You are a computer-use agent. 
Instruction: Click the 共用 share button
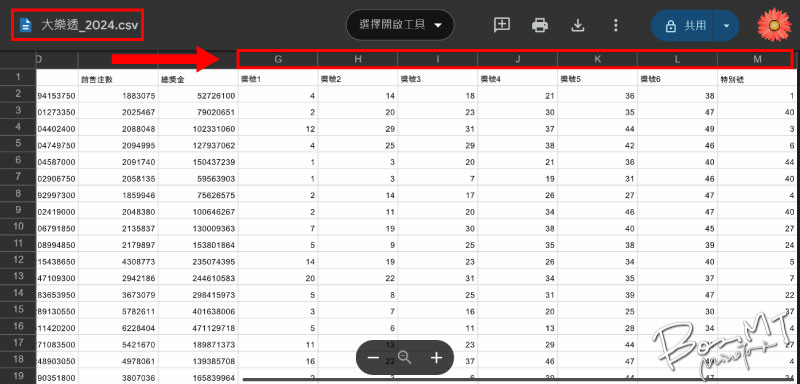click(683, 25)
